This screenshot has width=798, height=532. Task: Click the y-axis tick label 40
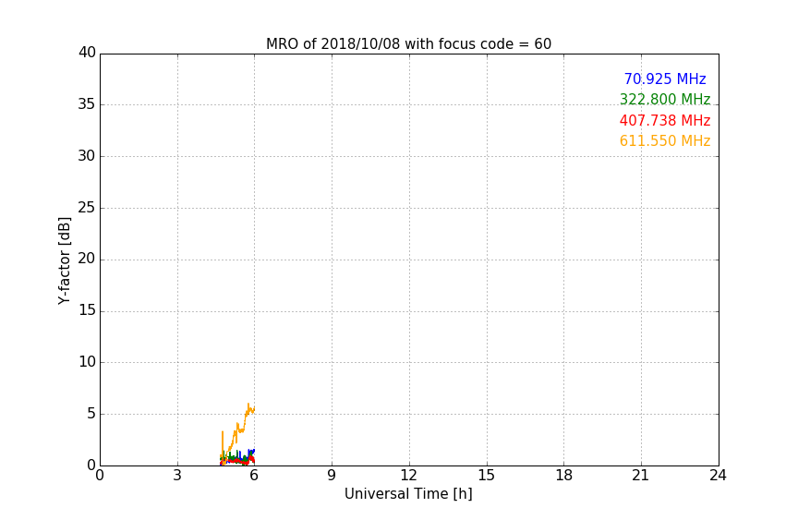(87, 53)
